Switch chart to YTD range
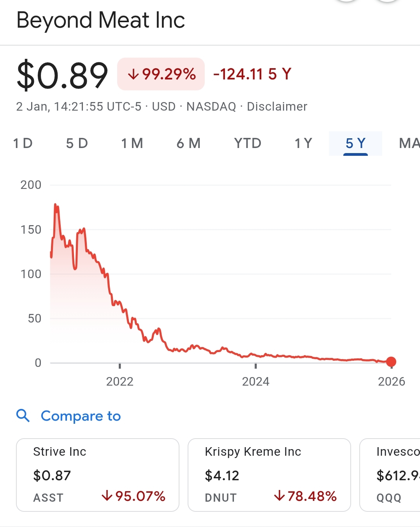Image resolution: width=420 pixels, height=527 pixels. [248, 143]
